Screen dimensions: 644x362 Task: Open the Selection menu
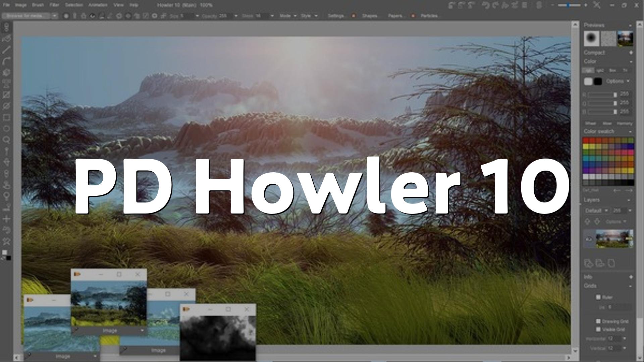point(74,5)
